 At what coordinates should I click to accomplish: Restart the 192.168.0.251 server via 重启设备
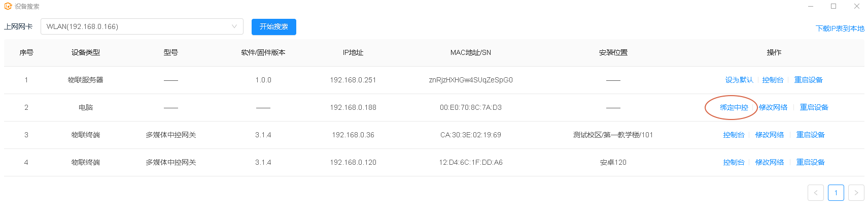click(x=808, y=80)
